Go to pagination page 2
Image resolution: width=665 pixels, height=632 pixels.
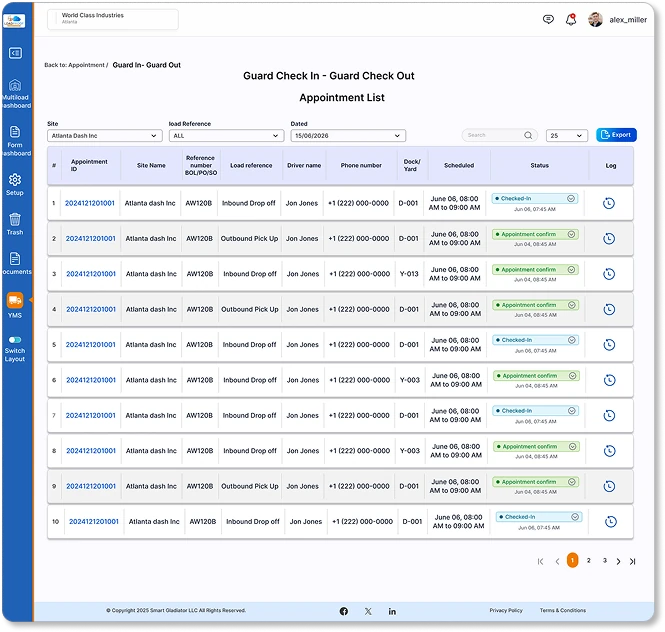pos(588,560)
